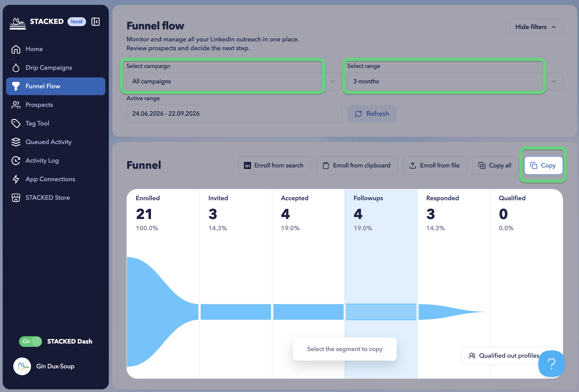The width and height of the screenshot is (579, 392).
Task: Select the Invited funnel segment
Action: [236, 284]
